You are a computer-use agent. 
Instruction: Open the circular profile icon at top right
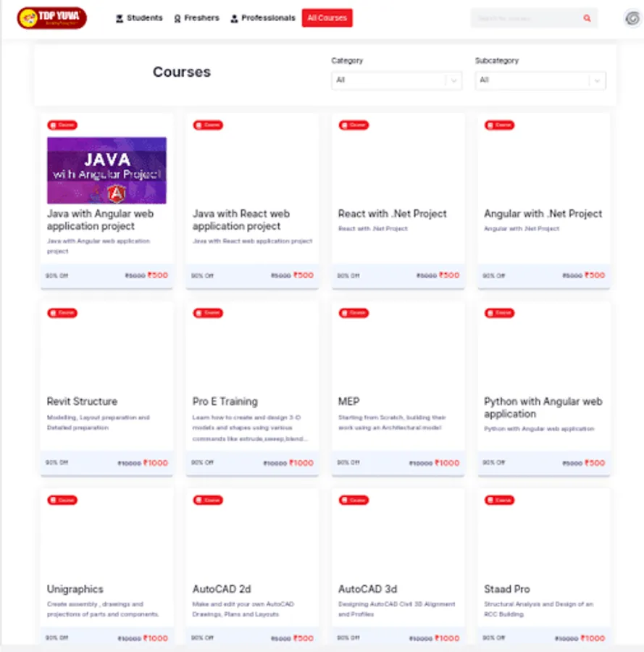tap(632, 18)
